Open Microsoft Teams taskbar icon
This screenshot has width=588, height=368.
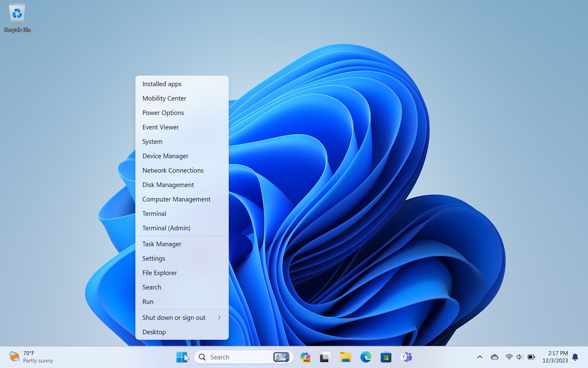coord(406,357)
